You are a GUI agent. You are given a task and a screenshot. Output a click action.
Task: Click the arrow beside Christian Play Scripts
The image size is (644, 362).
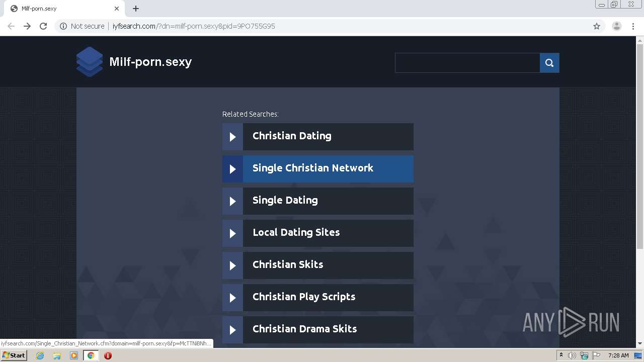tap(232, 298)
